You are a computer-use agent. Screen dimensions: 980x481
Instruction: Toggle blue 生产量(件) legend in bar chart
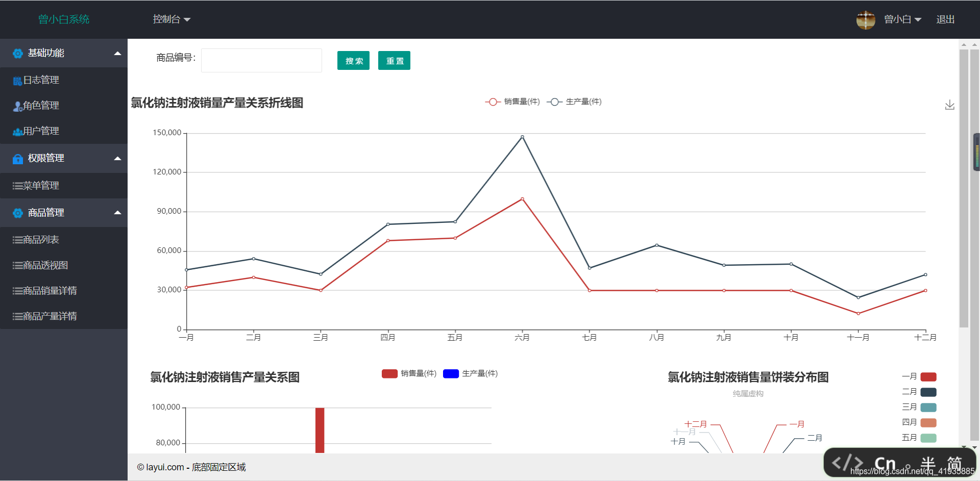470,374
